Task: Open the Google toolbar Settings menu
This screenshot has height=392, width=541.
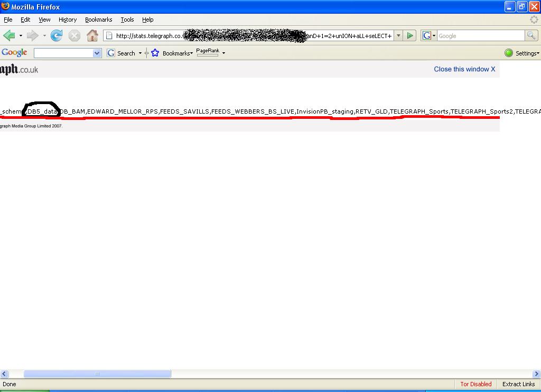Action: tap(527, 53)
